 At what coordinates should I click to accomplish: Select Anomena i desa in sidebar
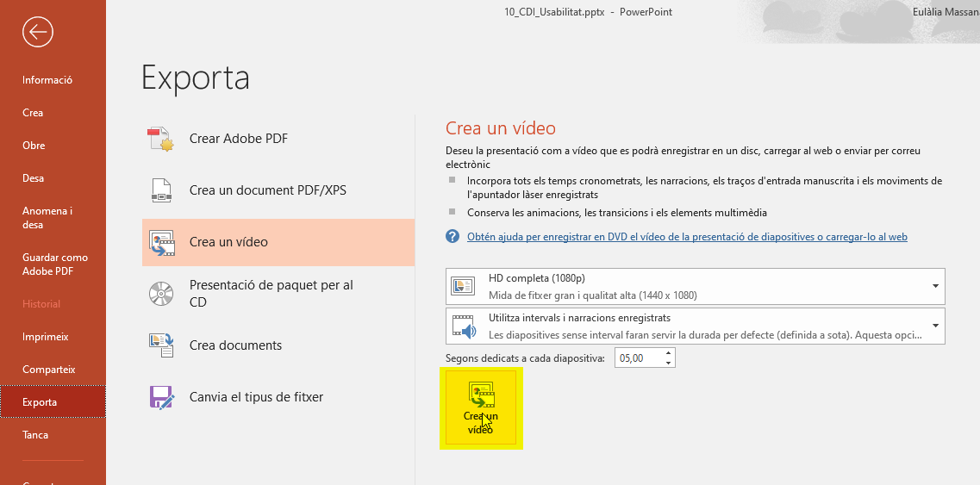pos(47,218)
